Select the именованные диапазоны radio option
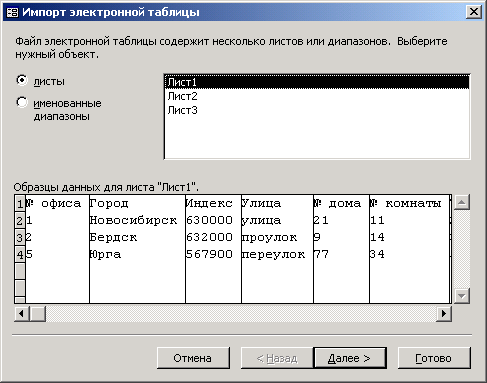Viewport: 487px width, 383px height. click(x=22, y=102)
